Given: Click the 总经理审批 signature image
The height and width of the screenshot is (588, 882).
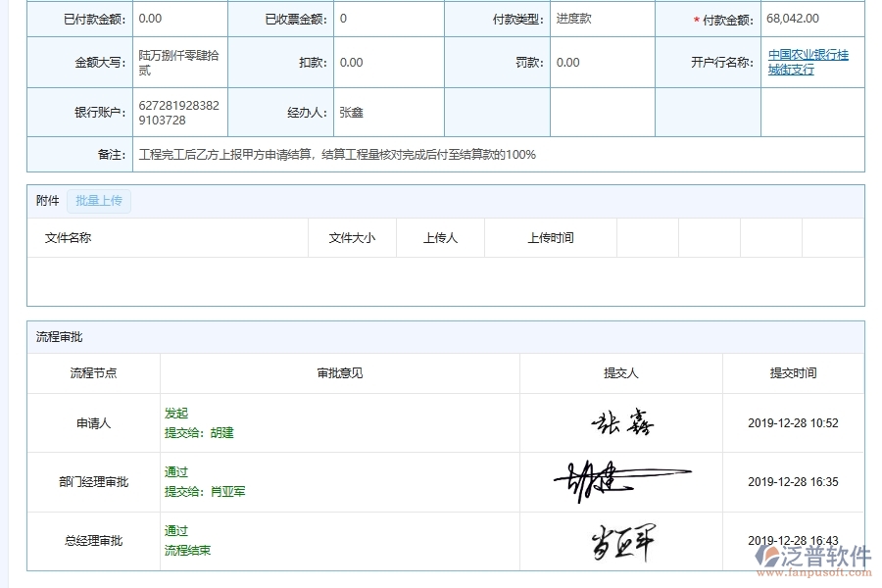Looking at the screenshot, I should [x=627, y=540].
